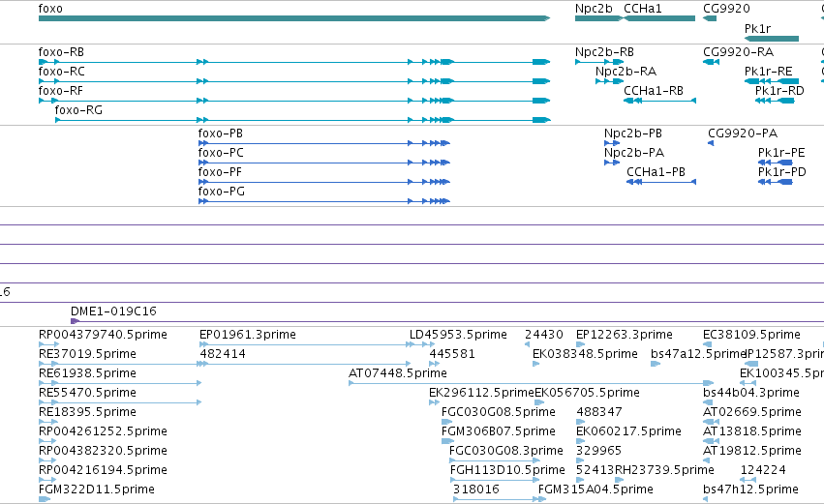824x504 pixels.
Task: Select EST bs44b04.3prime
Action: tap(751, 393)
